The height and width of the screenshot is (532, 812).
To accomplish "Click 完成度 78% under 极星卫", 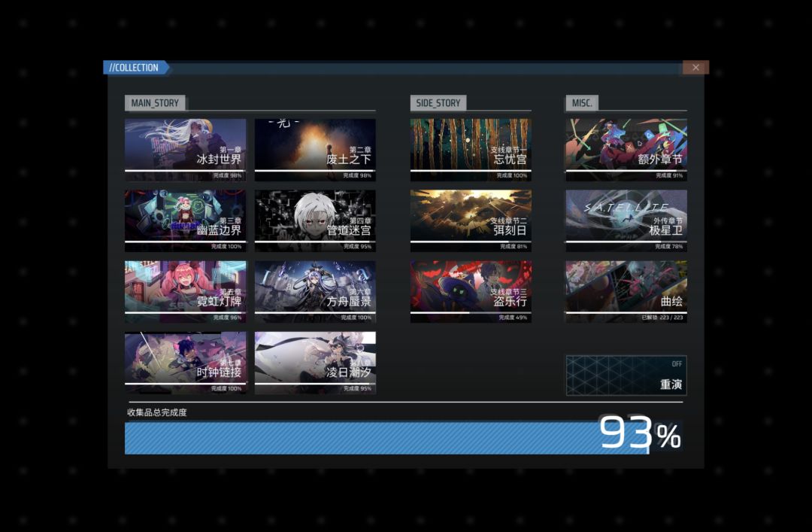I will pos(668,246).
